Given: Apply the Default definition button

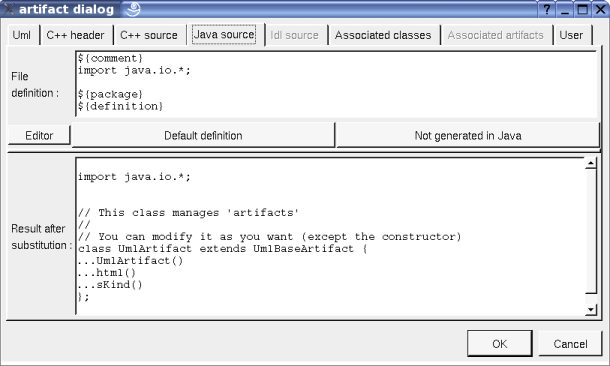Looking at the screenshot, I should 203,135.
